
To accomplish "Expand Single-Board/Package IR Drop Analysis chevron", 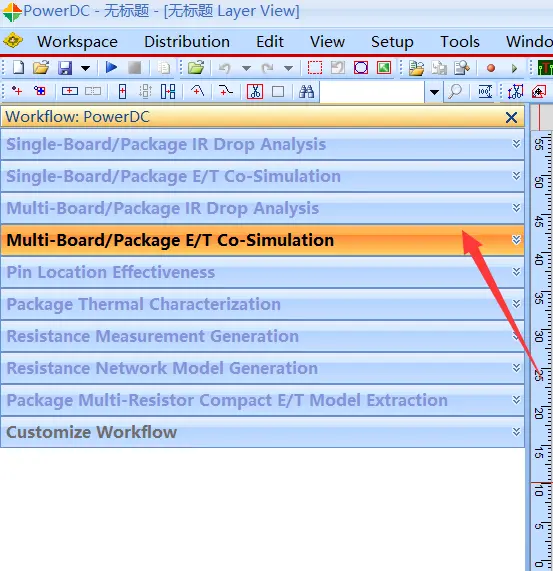I will tap(516, 144).
